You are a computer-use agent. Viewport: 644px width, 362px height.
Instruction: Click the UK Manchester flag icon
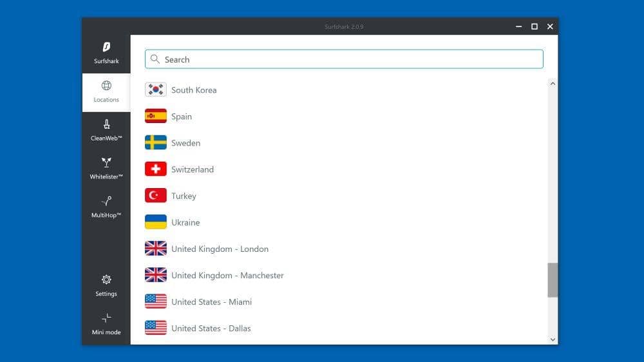tap(156, 275)
